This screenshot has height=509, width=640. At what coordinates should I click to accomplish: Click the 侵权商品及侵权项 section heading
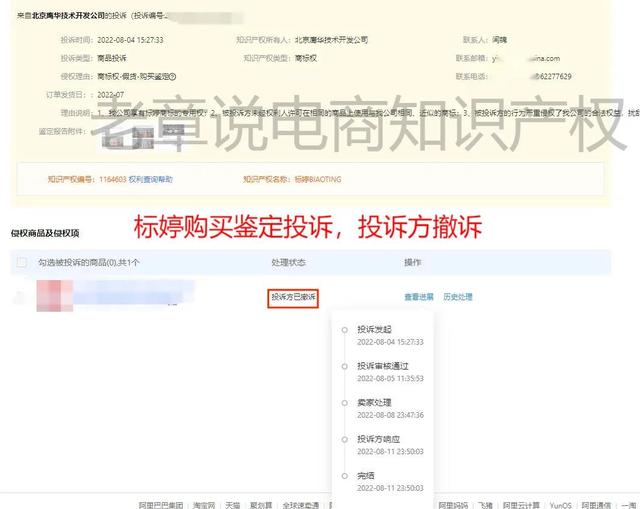tap(45, 233)
